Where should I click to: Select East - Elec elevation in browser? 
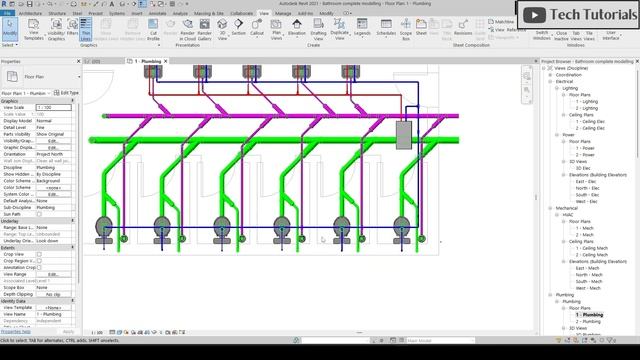pos(587,182)
